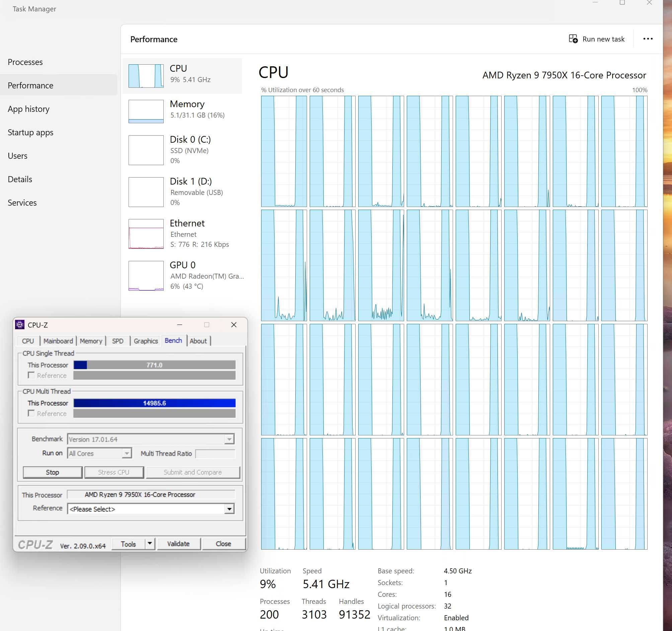Click the first logical processor graph

[x=284, y=151]
